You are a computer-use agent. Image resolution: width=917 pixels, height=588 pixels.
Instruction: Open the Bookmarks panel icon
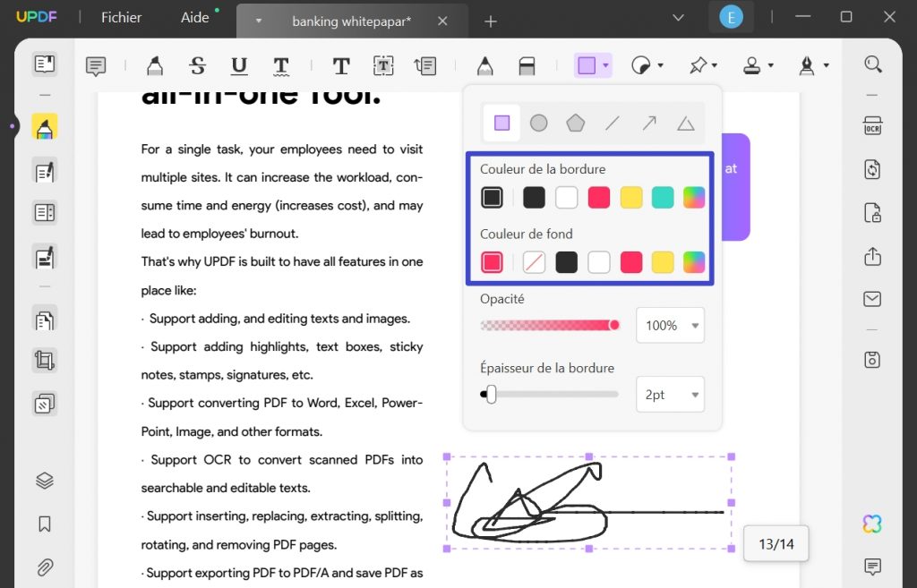(45, 524)
